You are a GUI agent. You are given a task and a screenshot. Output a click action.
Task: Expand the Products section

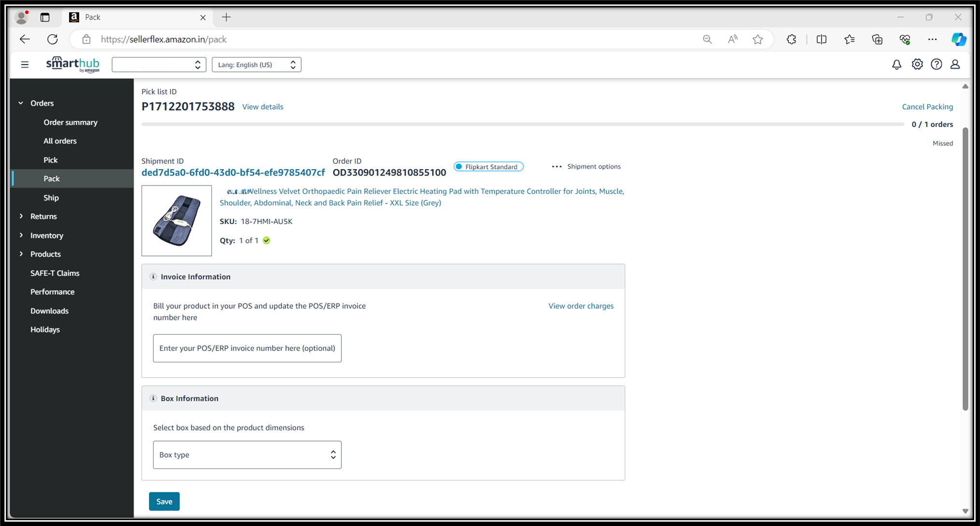coord(21,254)
